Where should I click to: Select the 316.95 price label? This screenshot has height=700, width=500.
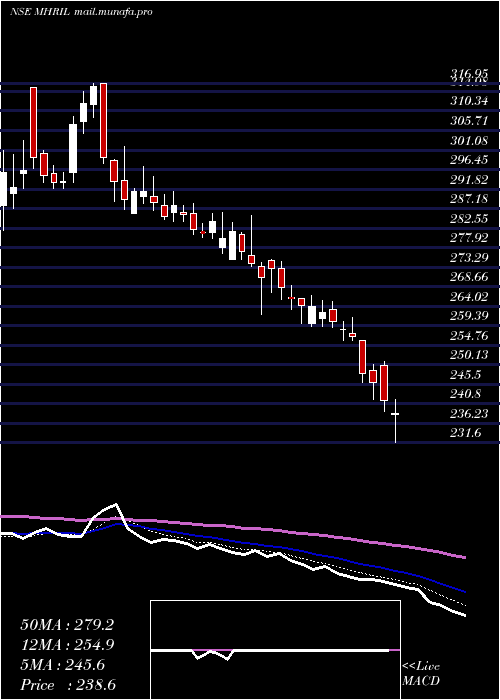tap(469, 74)
